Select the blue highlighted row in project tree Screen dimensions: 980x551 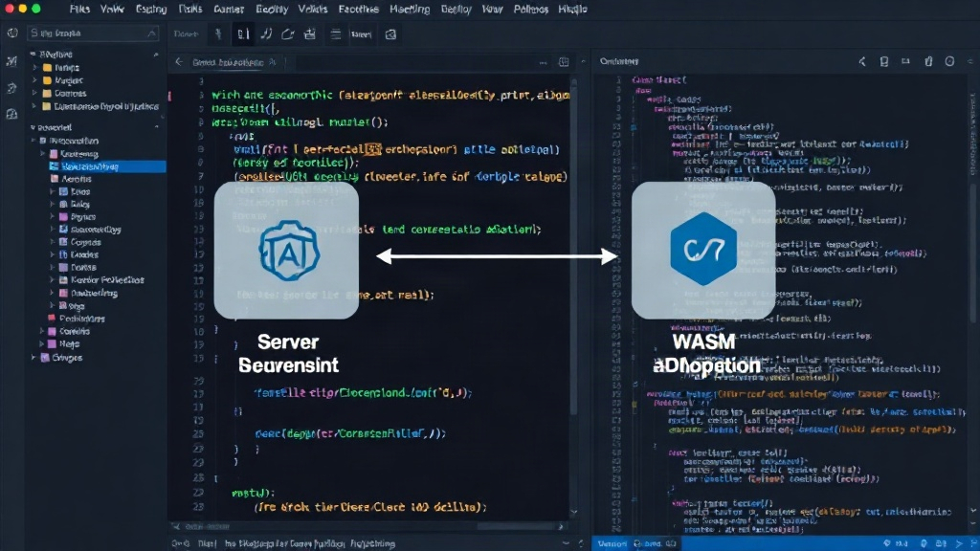tap(107, 166)
